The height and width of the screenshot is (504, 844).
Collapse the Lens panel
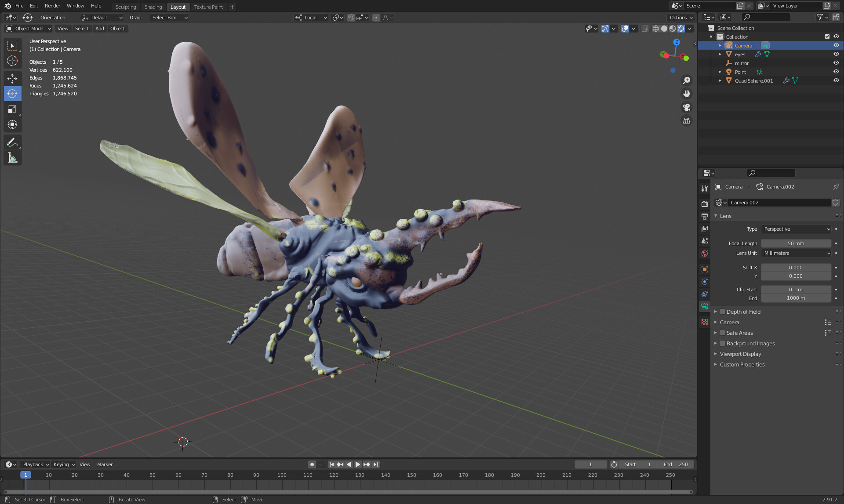725,216
